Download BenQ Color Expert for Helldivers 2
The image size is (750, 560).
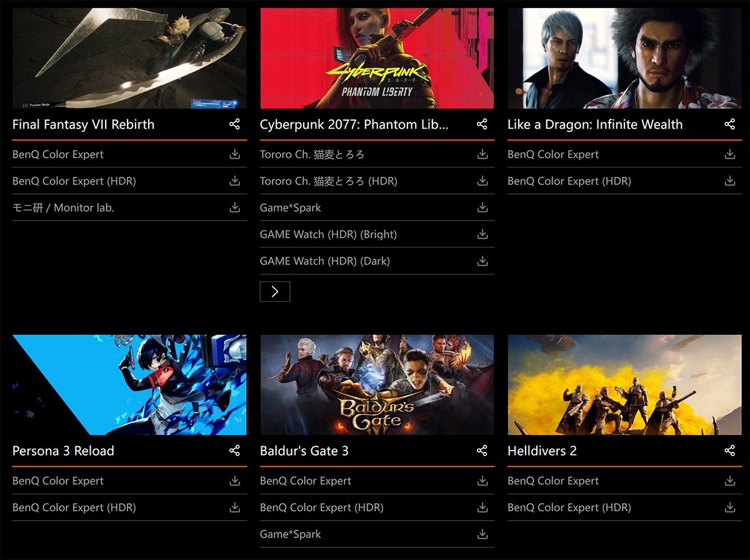730,481
